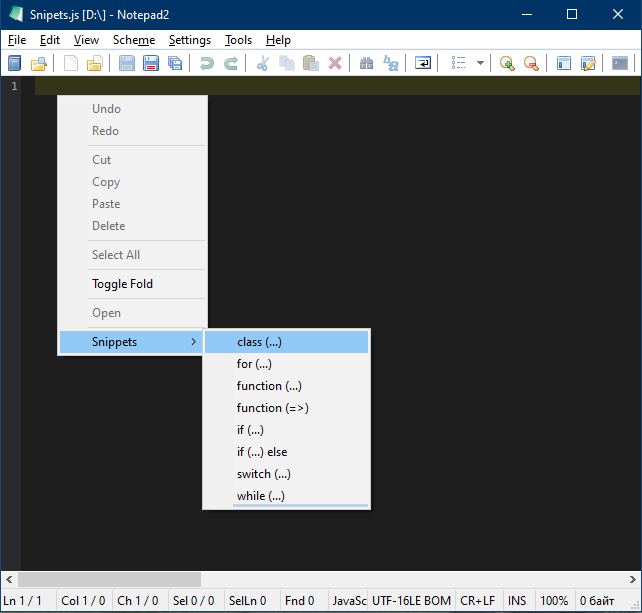Insert the if (...) else snippet
Viewport: 642px width, 613px height.
286,452
